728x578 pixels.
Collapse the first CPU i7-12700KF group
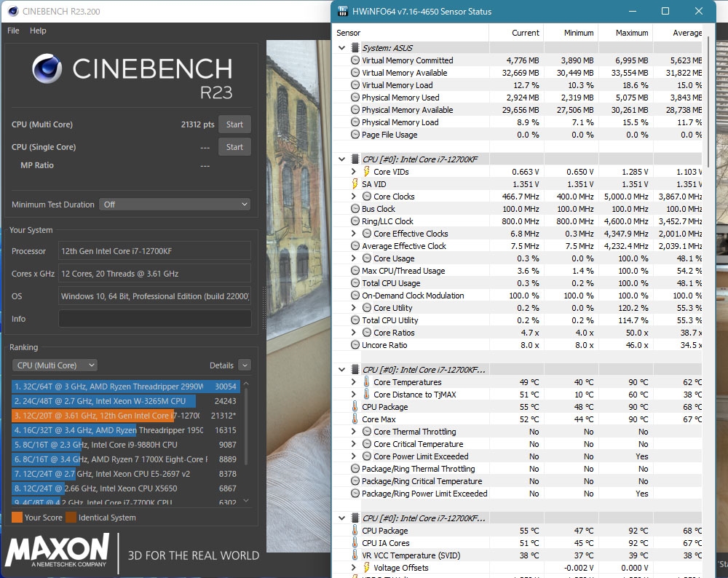point(342,159)
